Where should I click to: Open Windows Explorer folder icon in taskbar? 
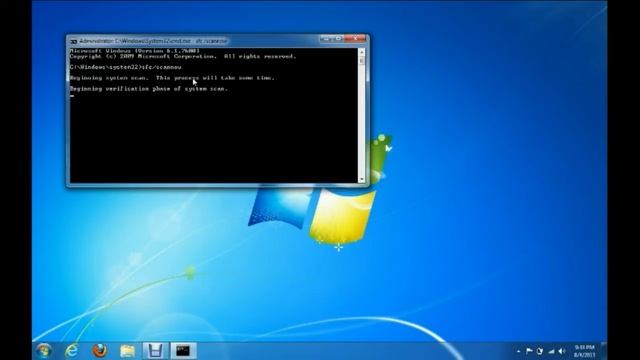tap(127, 351)
